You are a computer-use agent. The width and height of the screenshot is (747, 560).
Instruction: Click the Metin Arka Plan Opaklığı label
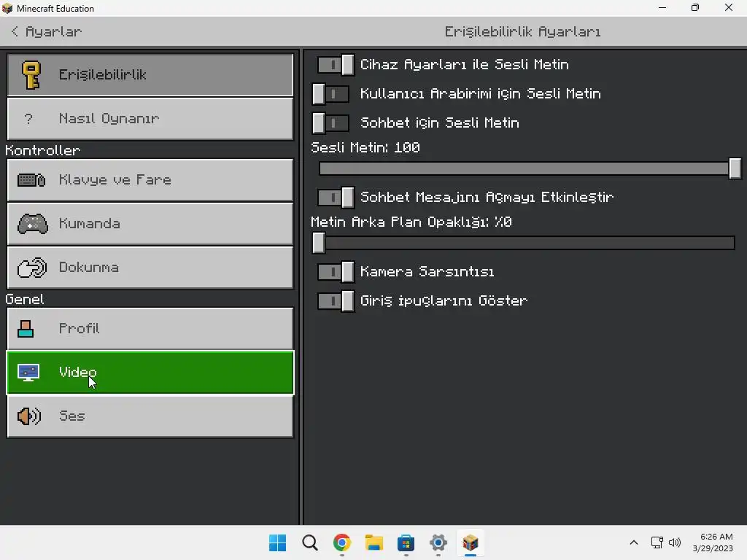coord(411,222)
